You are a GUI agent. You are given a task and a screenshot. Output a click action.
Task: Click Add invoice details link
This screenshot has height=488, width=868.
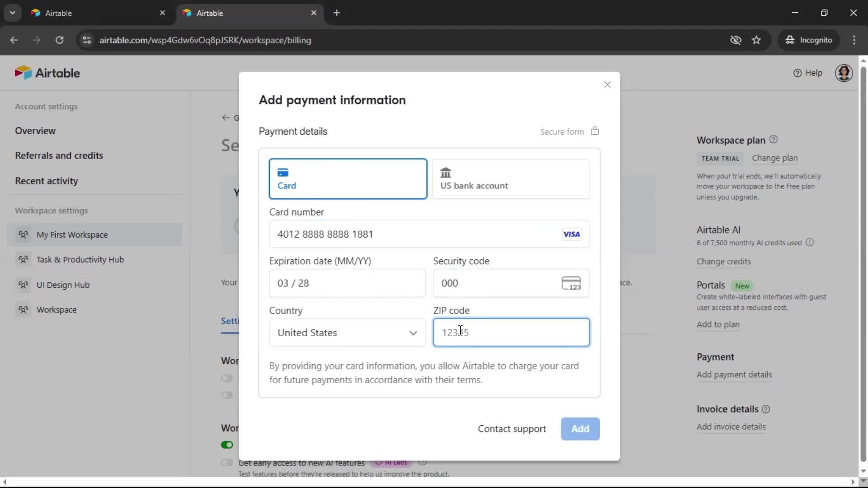pos(731,427)
